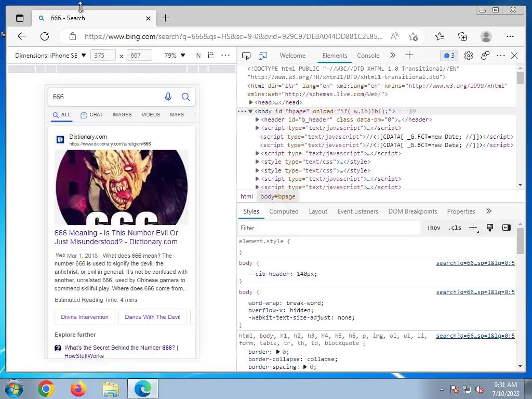Viewport: 532px width, 399px height.
Task: Edit device height field 667
Action: tap(139, 55)
